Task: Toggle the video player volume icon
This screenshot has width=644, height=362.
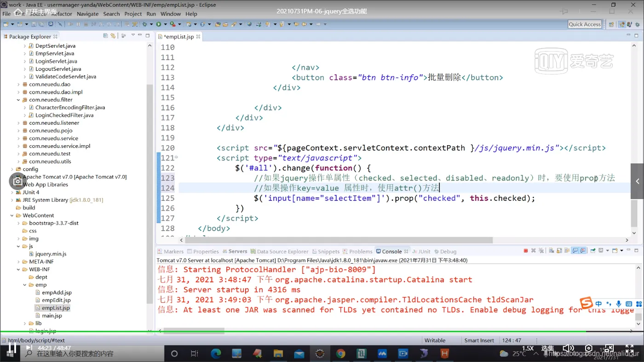Action: [x=568, y=348]
